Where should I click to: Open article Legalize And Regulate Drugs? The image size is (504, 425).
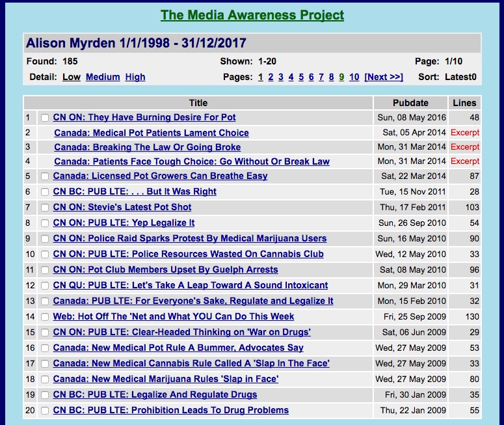click(155, 394)
